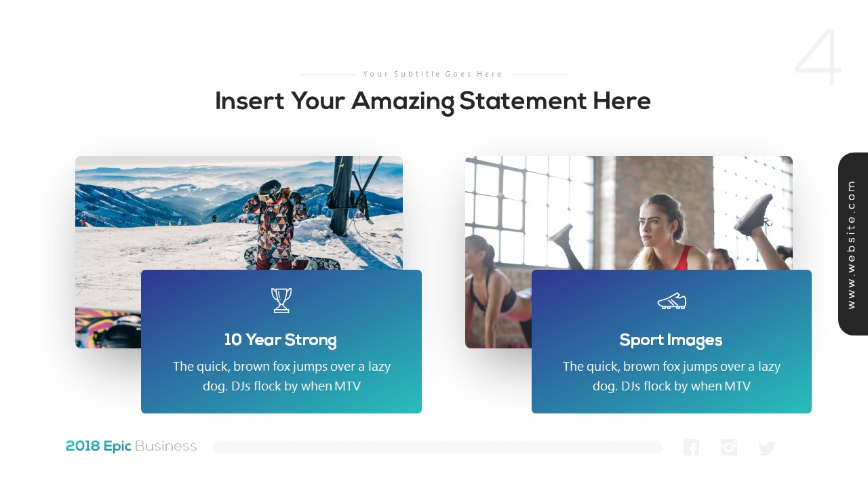Click the trophy icon

click(281, 300)
